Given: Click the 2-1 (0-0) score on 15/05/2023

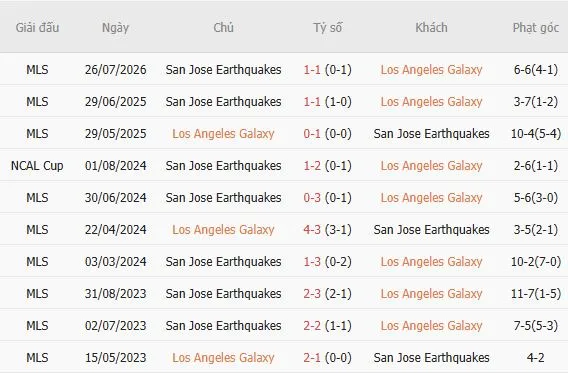Looking at the screenshot, I should click(327, 358).
